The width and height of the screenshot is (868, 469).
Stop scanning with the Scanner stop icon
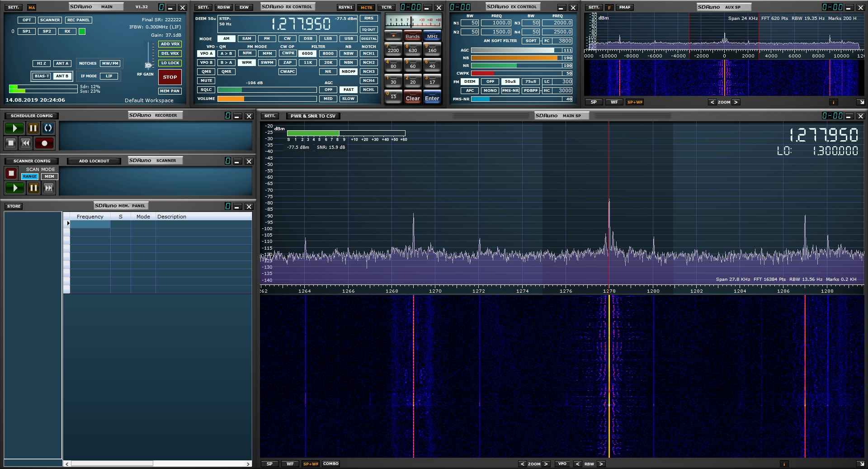pos(11,173)
